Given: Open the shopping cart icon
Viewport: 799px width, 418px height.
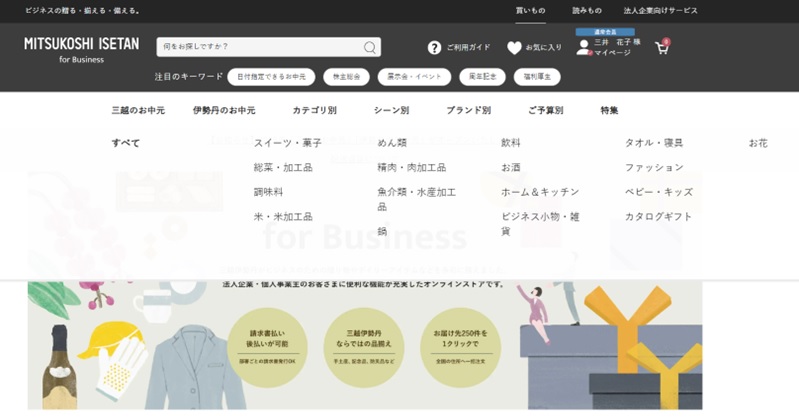Looking at the screenshot, I should click(x=662, y=47).
